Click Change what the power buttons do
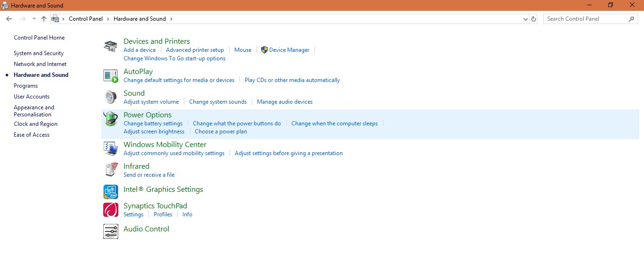 pos(237,123)
